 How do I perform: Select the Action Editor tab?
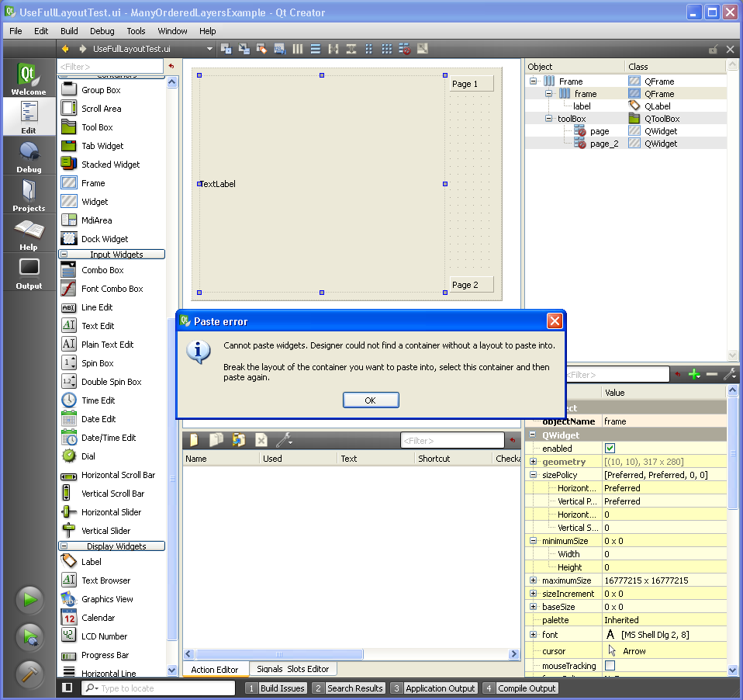pyautogui.click(x=215, y=669)
